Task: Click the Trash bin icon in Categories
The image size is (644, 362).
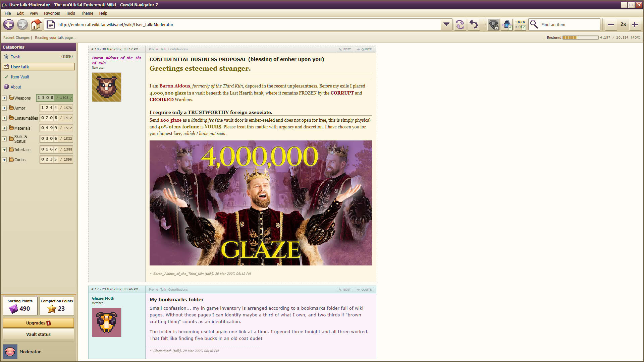Action: 6,57
